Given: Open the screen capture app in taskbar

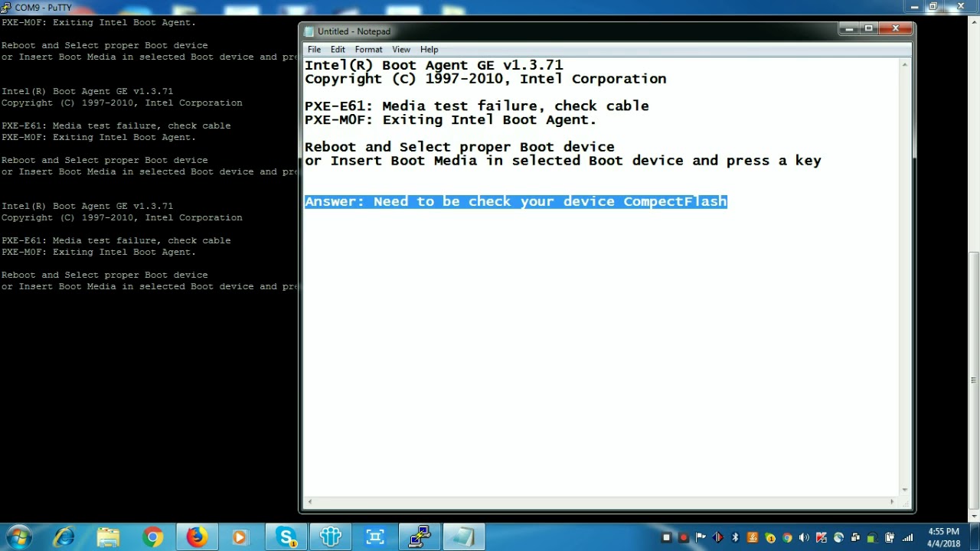Looking at the screenshot, I should tap(375, 537).
